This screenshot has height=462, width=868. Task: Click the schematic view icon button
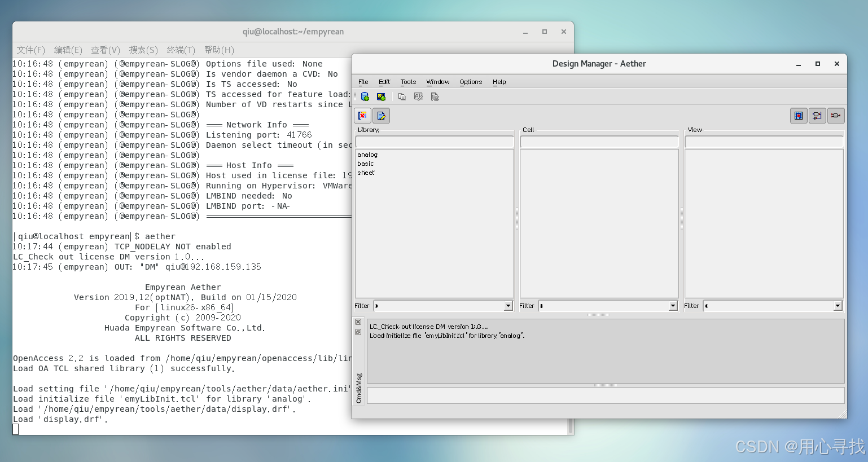coord(817,116)
